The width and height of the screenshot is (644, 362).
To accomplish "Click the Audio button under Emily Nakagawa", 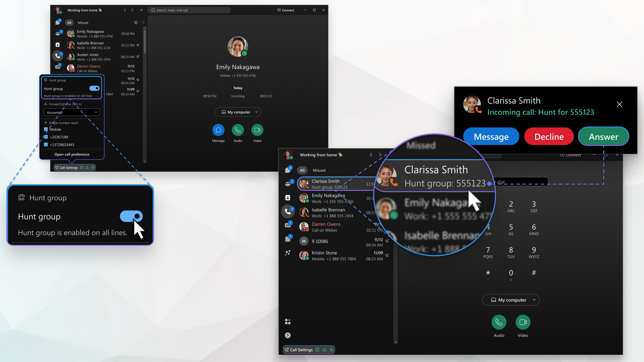I will click(x=237, y=130).
